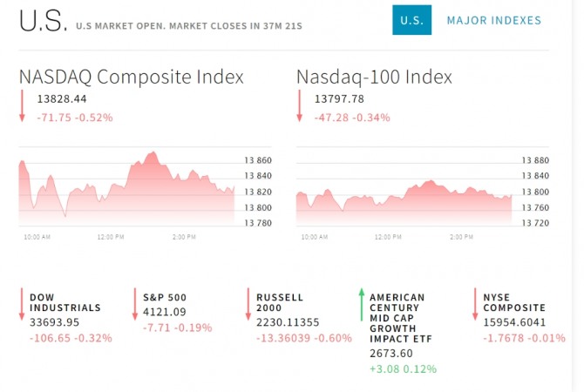Click the NASDAQ Composite intraday chart

(x=128, y=187)
